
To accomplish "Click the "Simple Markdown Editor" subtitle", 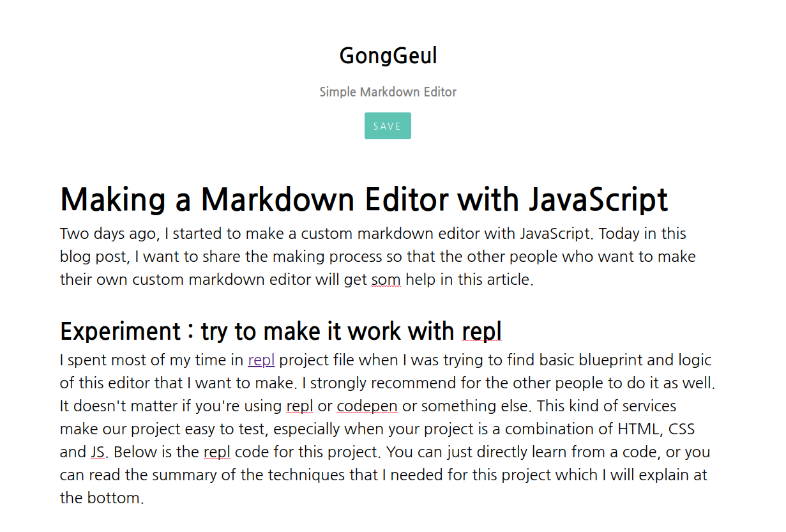I will tap(388, 92).
